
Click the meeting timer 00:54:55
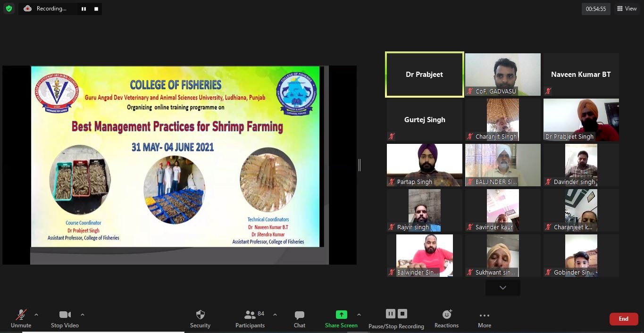[596, 8]
